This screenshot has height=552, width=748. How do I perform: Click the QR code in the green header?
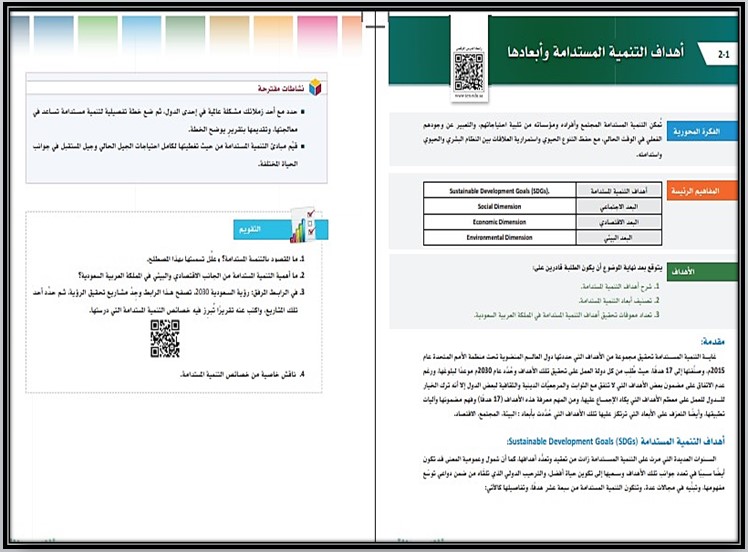tap(468, 72)
